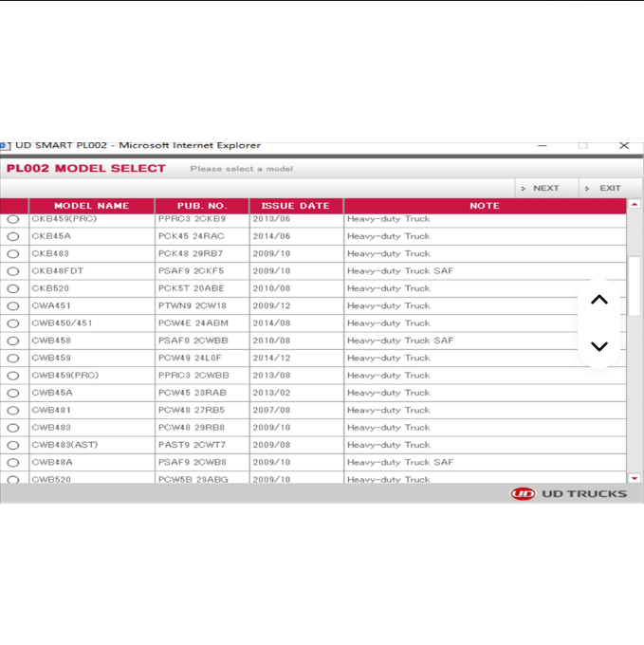Image resolution: width=644 pixels, height=645 pixels.
Task: Click publication number PSAF0 2CWBB
Action: point(193,341)
